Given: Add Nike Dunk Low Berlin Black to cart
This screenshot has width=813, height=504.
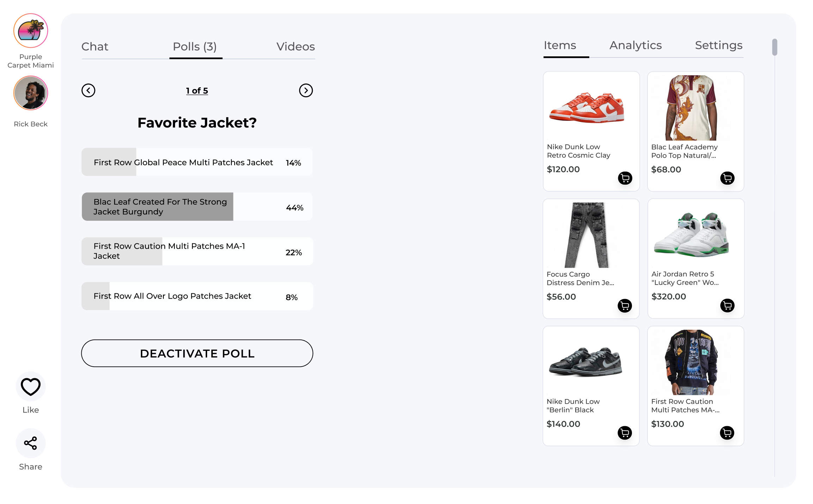Looking at the screenshot, I should [x=625, y=433].
